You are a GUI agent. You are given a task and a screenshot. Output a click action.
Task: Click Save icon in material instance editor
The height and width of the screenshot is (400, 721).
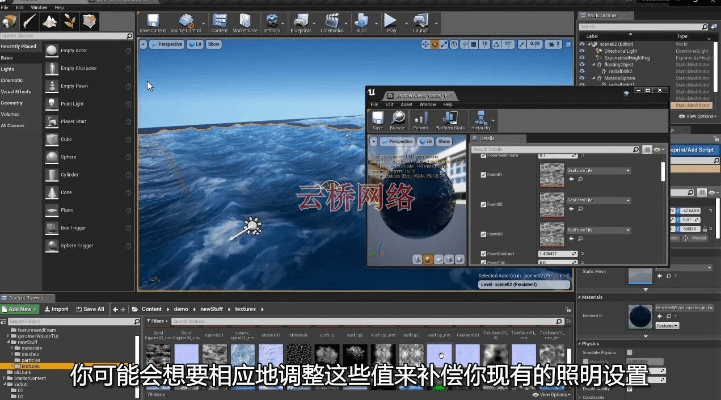(x=378, y=120)
